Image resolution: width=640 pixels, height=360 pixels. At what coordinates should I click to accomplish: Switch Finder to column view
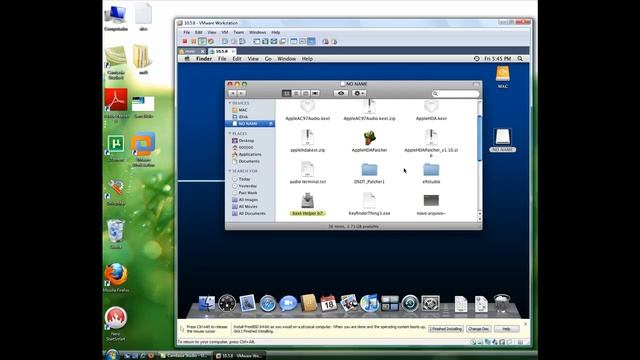coord(306,93)
